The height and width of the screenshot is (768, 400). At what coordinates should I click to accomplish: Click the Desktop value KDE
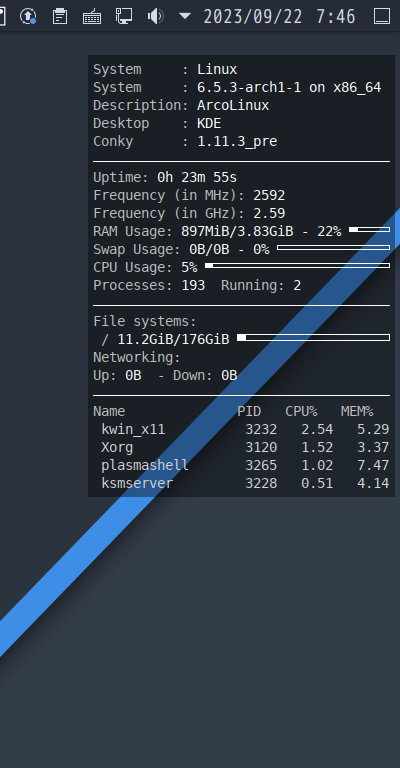(x=209, y=123)
